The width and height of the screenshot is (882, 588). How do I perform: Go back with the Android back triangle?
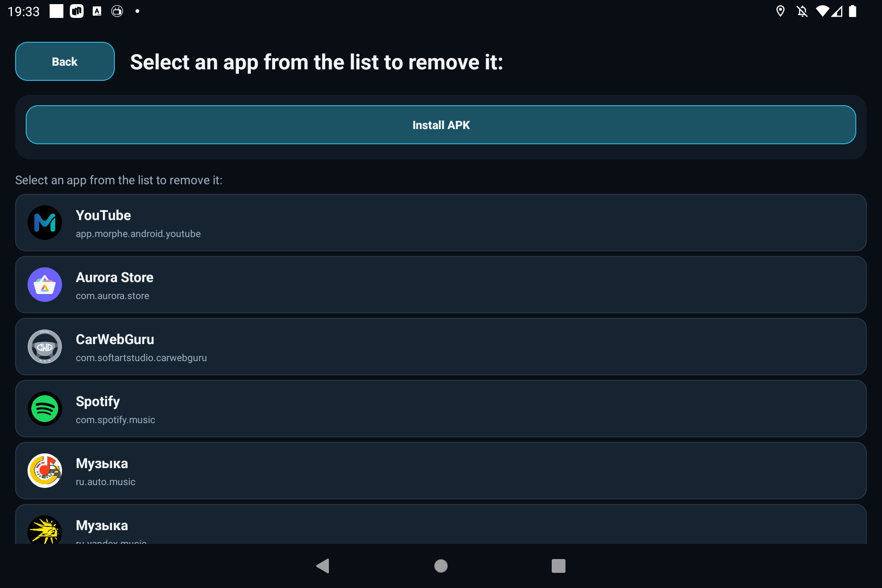(x=323, y=566)
